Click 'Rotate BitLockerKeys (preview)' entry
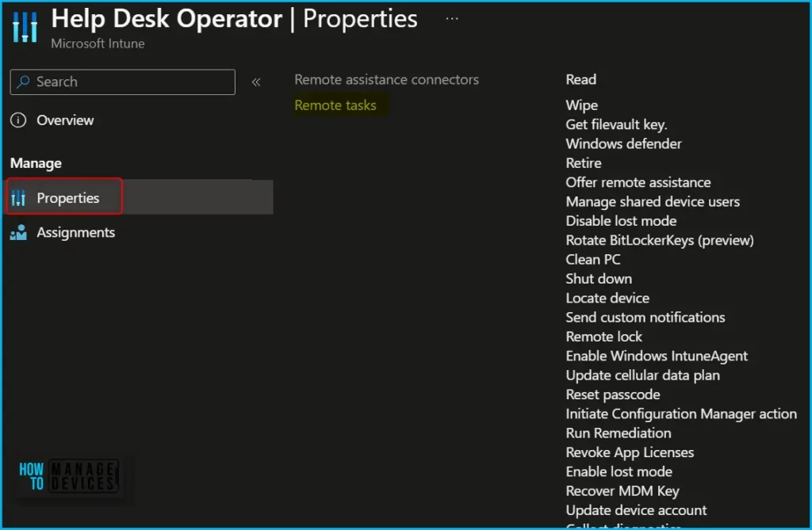The height and width of the screenshot is (530, 812). click(659, 240)
